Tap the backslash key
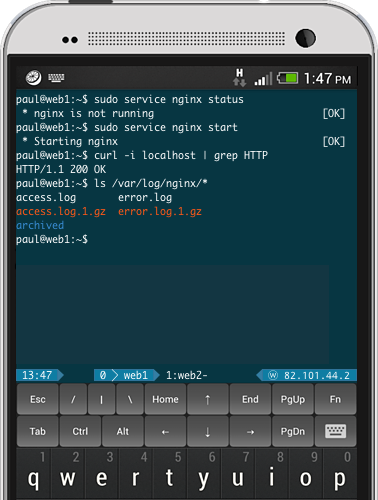 130,399
